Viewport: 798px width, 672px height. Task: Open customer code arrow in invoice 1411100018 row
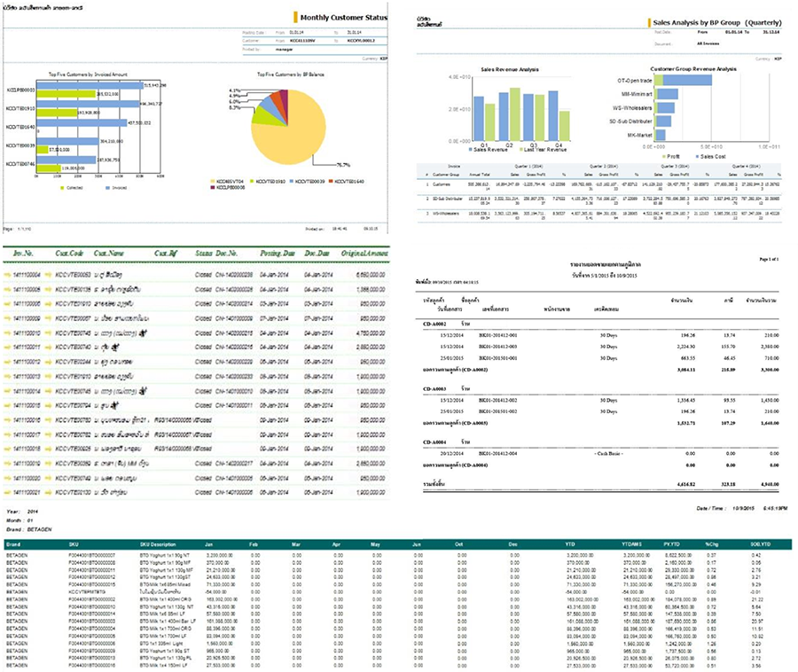(49, 449)
